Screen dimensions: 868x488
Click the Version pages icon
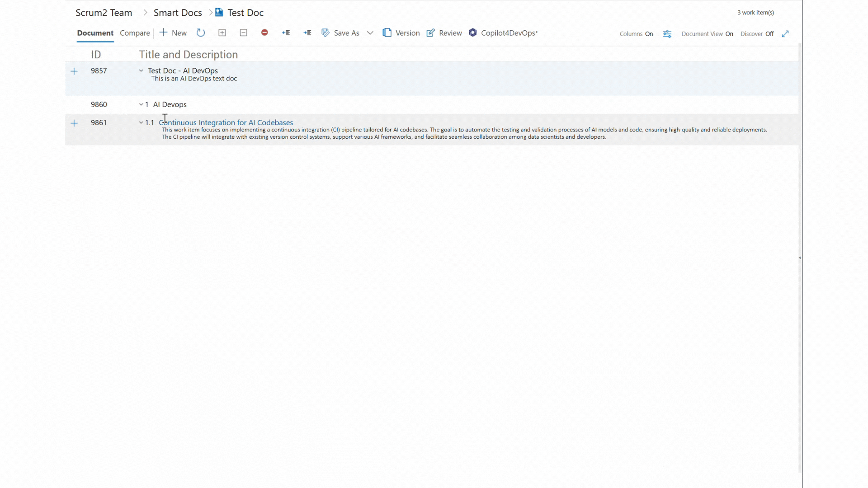(x=387, y=33)
